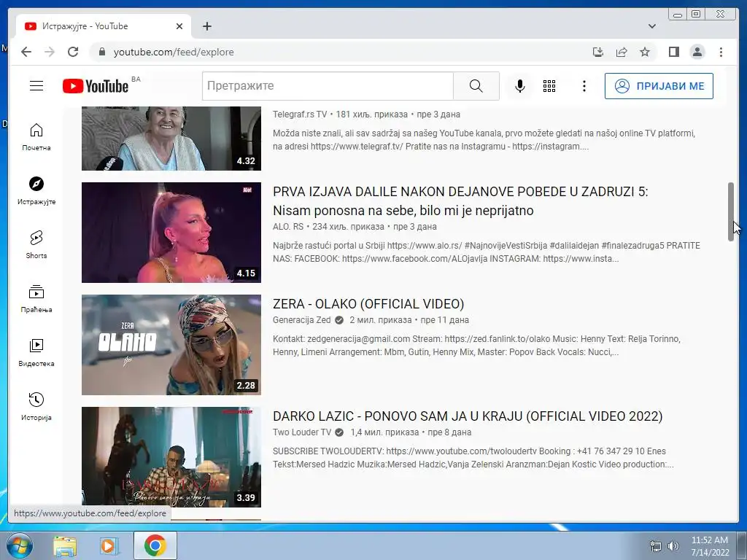Click the volume speaker tray icon
747x560 pixels.
[673, 546]
